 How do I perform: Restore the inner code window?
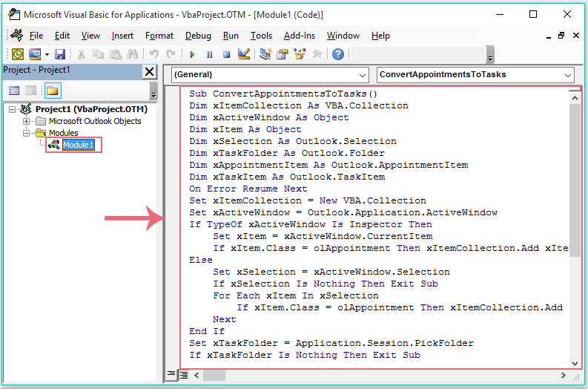561,36
